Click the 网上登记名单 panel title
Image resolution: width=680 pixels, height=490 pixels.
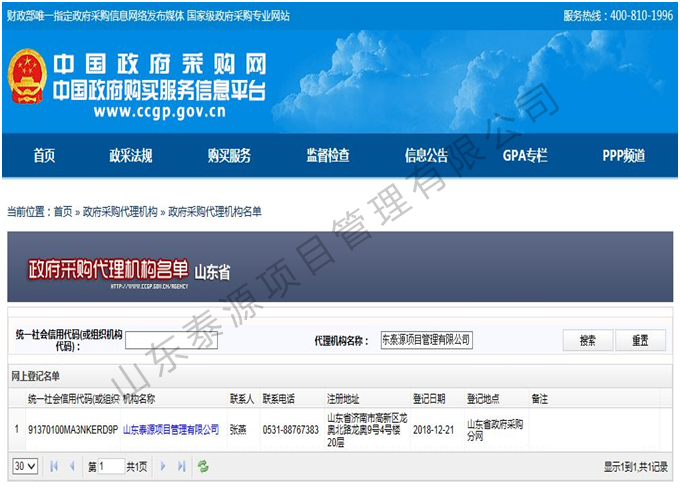click(x=36, y=376)
